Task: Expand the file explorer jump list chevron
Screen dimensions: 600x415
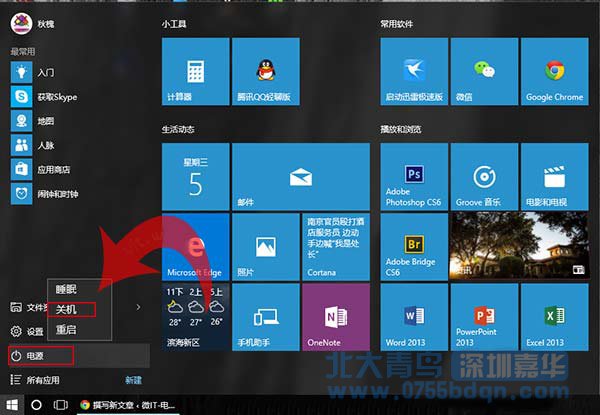Action: point(139,307)
